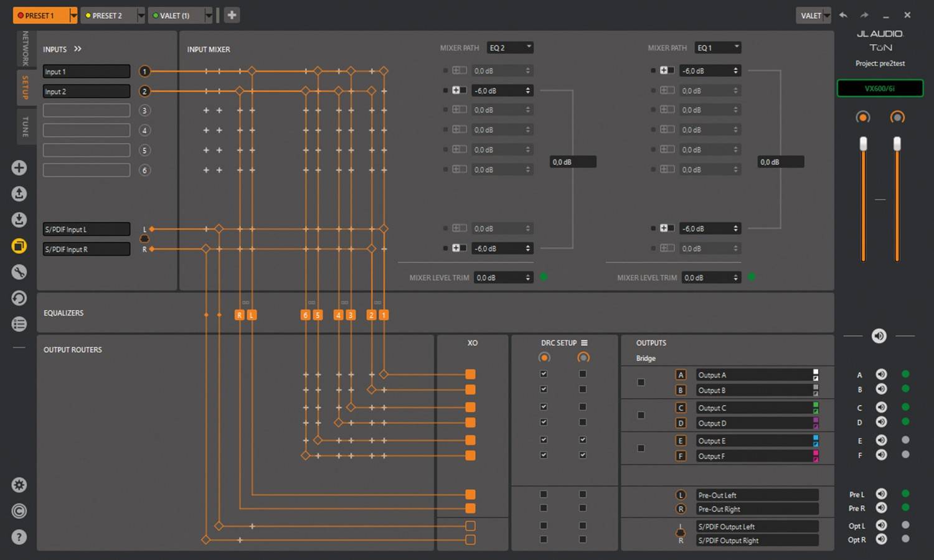
Task: Toggle first DRC checkbox for Pre-Out Left
Action: pyautogui.click(x=544, y=494)
